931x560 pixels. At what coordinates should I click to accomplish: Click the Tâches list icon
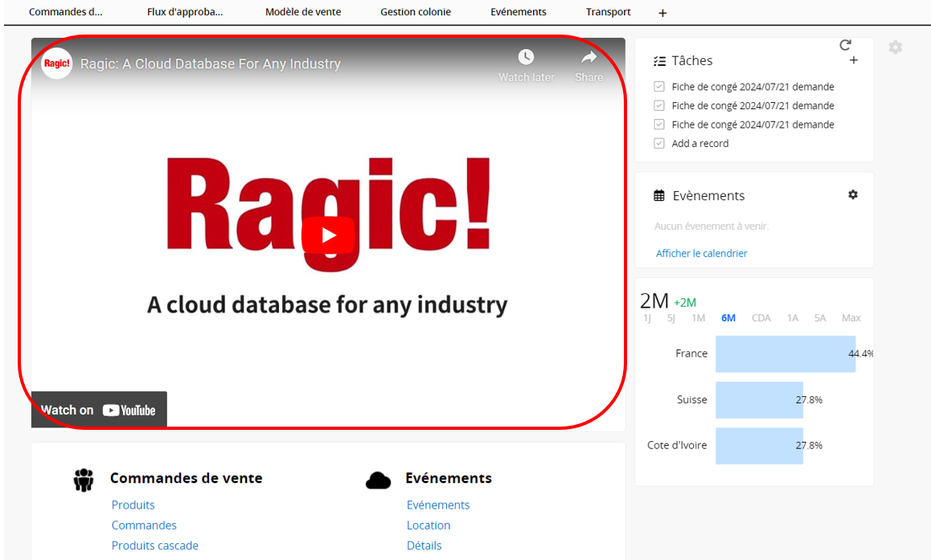point(659,60)
